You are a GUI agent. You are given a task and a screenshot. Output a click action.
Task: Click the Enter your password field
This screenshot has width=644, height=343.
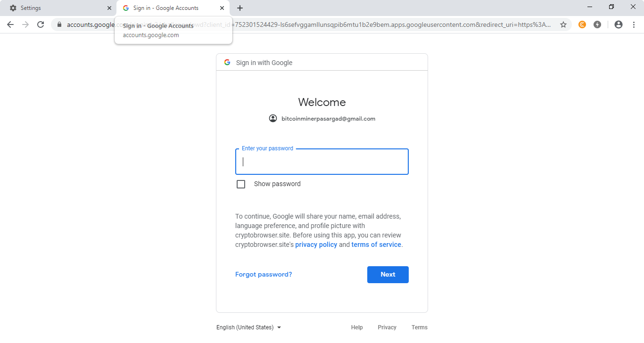pyautogui.click(x=322, y=162)
